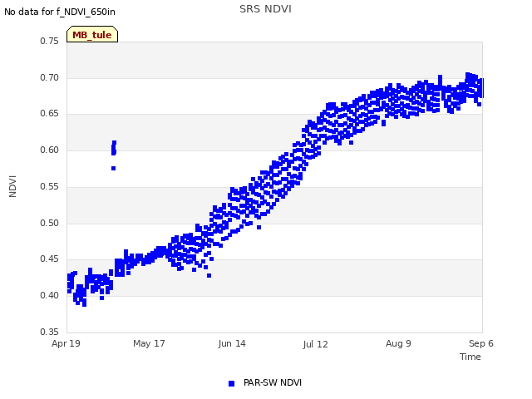Click the May 17 x-axis label

click(x=149, y=343)
